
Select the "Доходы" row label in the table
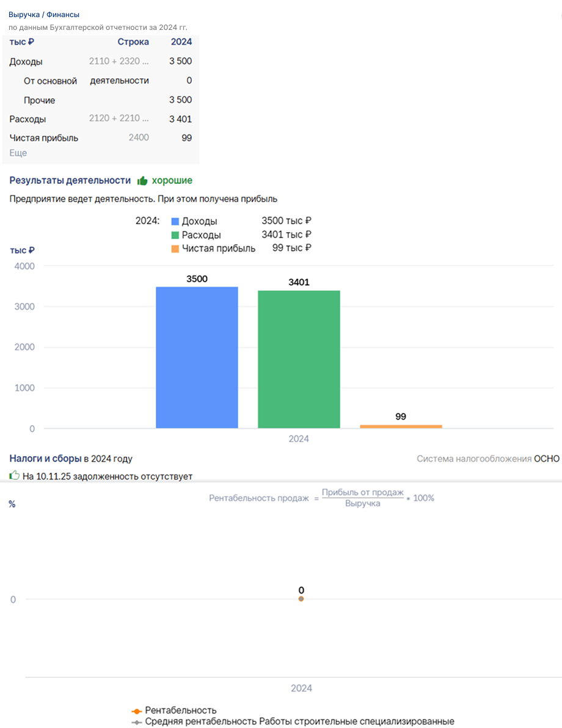click(26, 62)
